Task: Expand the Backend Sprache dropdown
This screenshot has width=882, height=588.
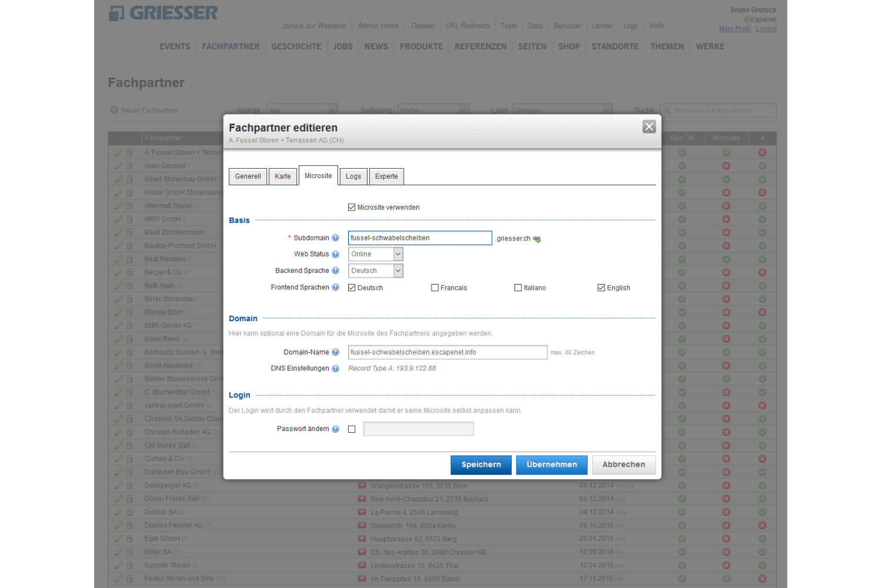Action: [376, 271]
